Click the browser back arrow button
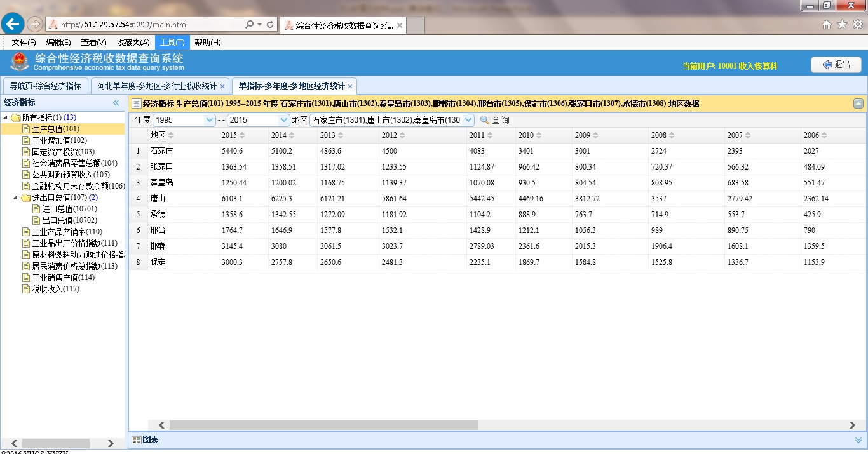Viewport: 868px width, 454px height. 12,24
